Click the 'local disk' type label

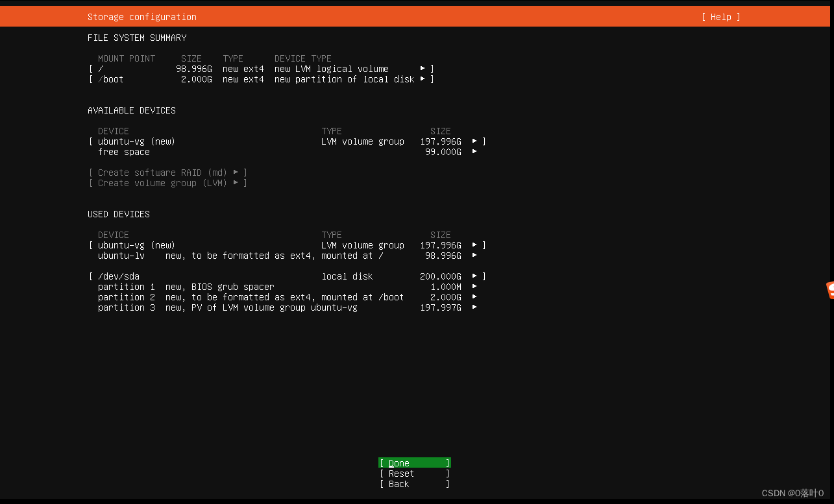tap(347, 276)
